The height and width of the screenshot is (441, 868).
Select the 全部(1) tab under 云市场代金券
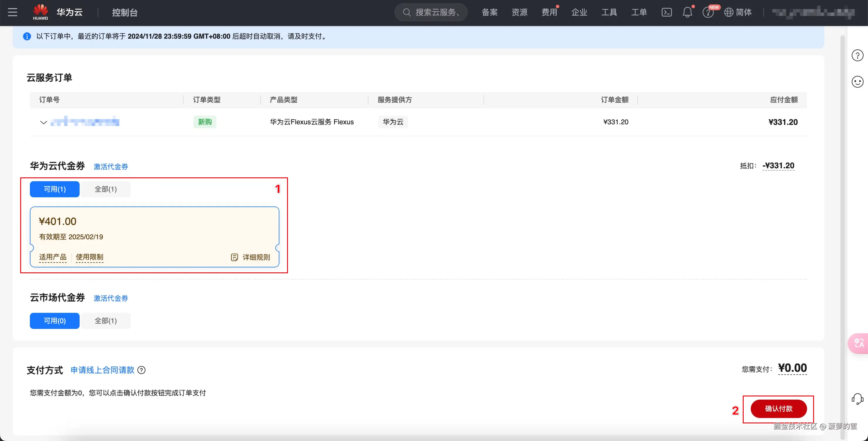click(106, 321)
